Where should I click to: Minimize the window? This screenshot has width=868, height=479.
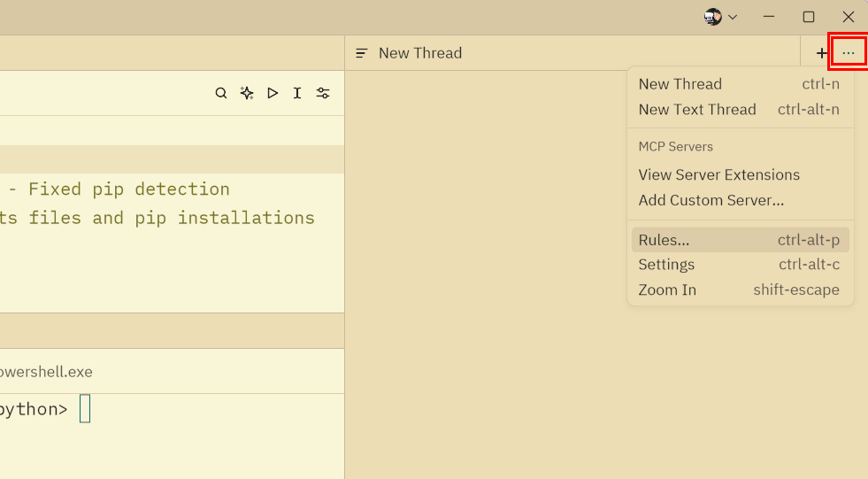(x=768, y=17)
